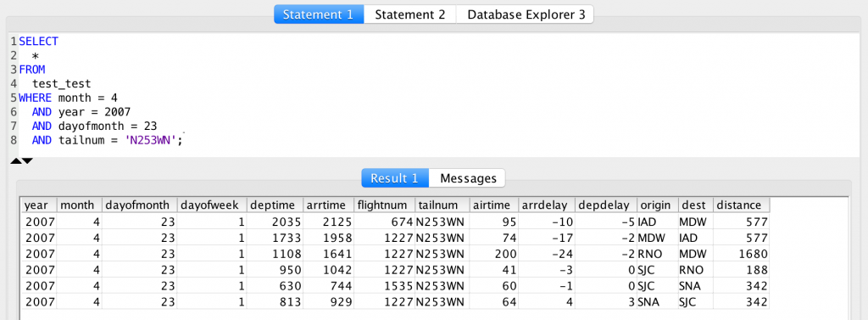Viewport: 868px width, 320px height.
Task: Select distance cell 1680
Action: coord(741,254)
